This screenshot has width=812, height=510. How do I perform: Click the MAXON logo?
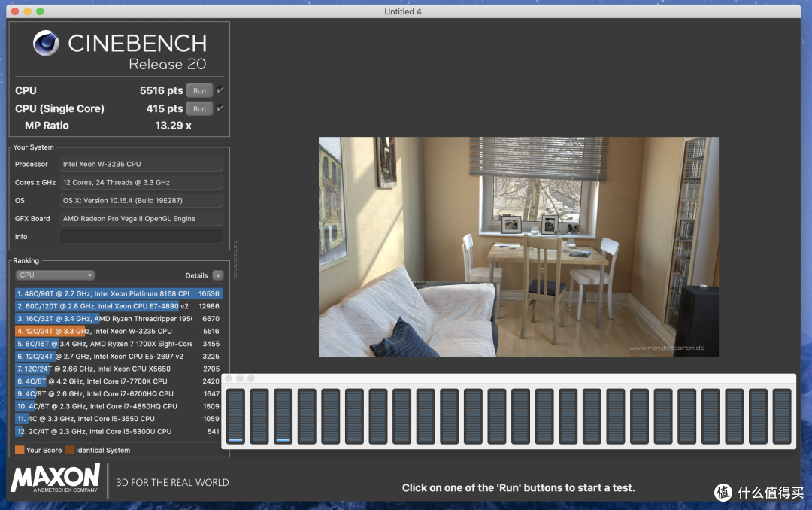[56, 478]
